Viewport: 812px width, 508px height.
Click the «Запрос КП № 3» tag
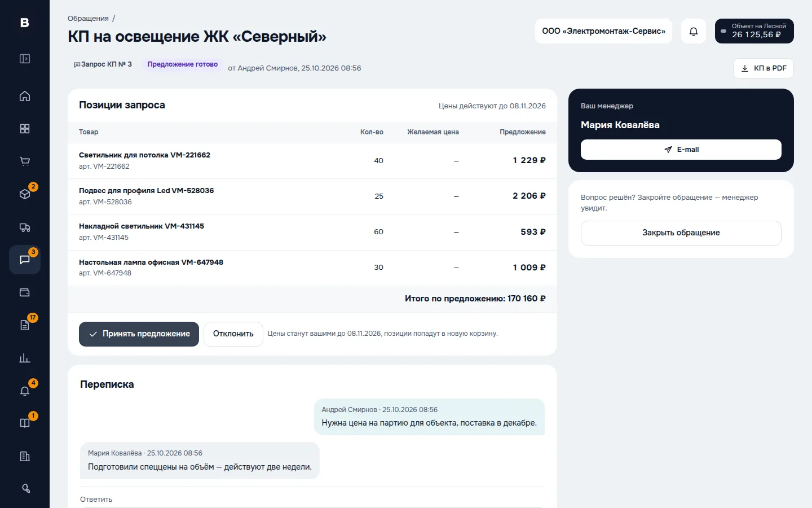click(103, 64)
